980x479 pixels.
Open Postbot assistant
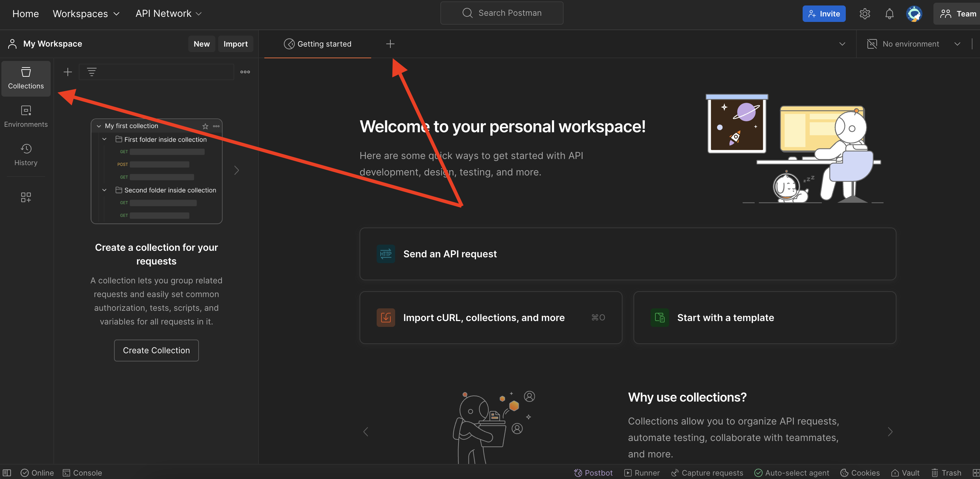pos(593,472)
